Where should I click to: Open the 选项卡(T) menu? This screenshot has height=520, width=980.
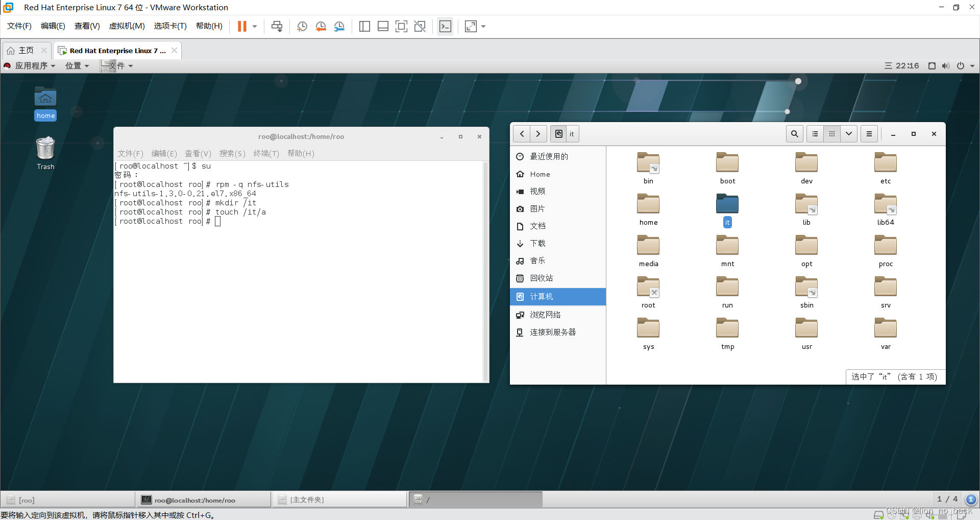click(170, 26)
